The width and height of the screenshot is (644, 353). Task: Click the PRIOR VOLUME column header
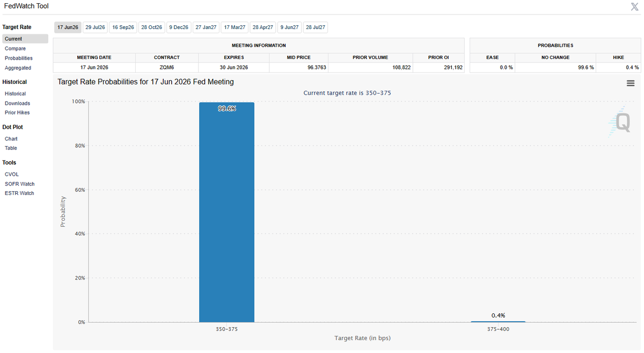coord(370,57)
